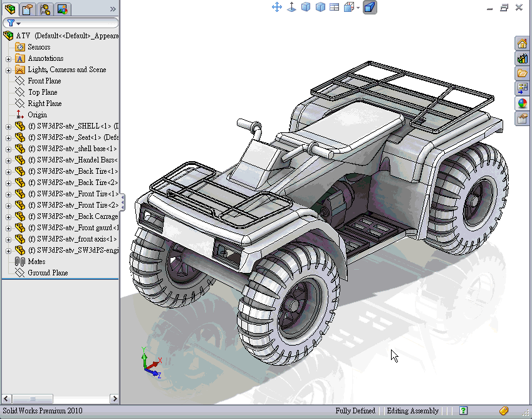Open the Design Library task pane tab

(x=522, y=58)
